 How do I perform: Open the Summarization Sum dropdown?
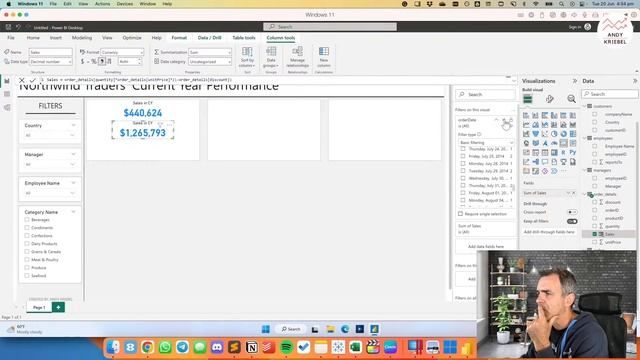pos(210,52)
